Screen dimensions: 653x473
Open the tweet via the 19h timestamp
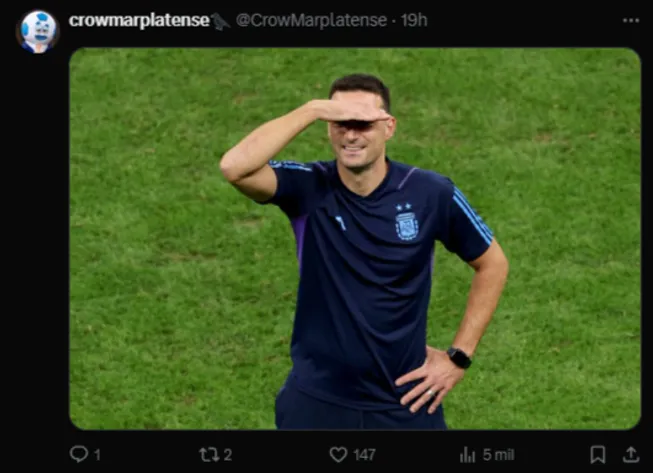point(414,20)
